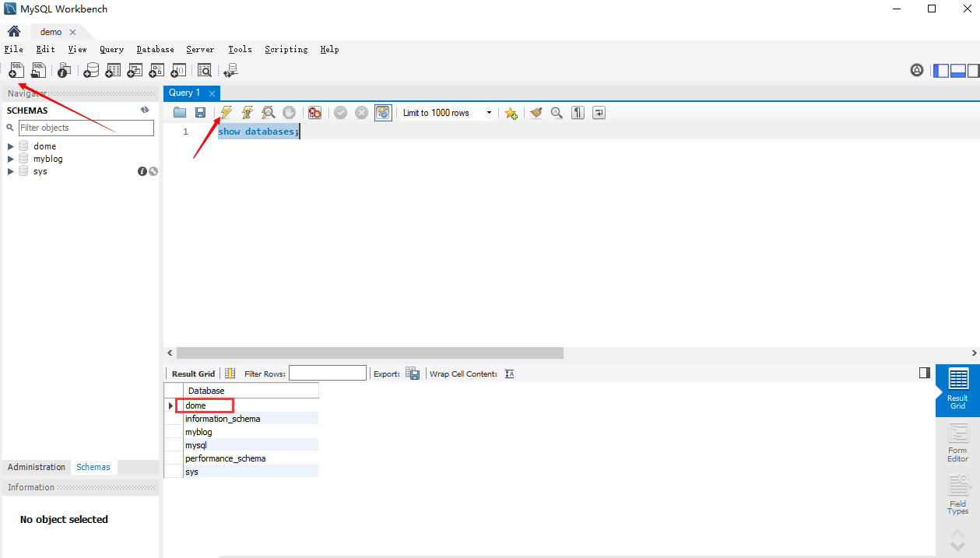Viewport: 980px width, 558px height.
Task: Focus the Filter objects search field
Action: (x=86, y=128)
